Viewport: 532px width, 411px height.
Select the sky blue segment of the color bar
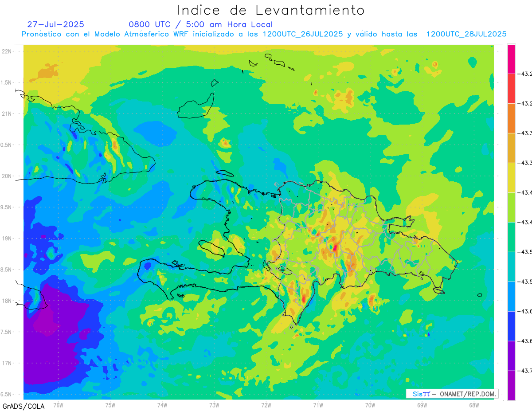(511, 296)
